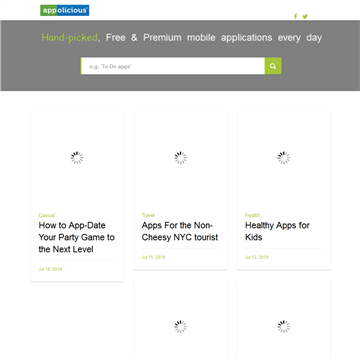Click the Travel card loading image
This screenshot has width=360, height=360.
click(x=181, y=158)
